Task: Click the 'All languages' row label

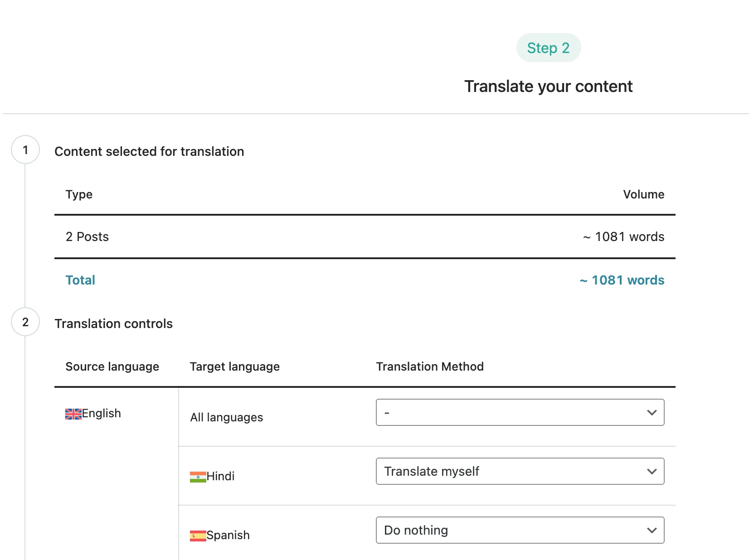Action: pos(227,417)
